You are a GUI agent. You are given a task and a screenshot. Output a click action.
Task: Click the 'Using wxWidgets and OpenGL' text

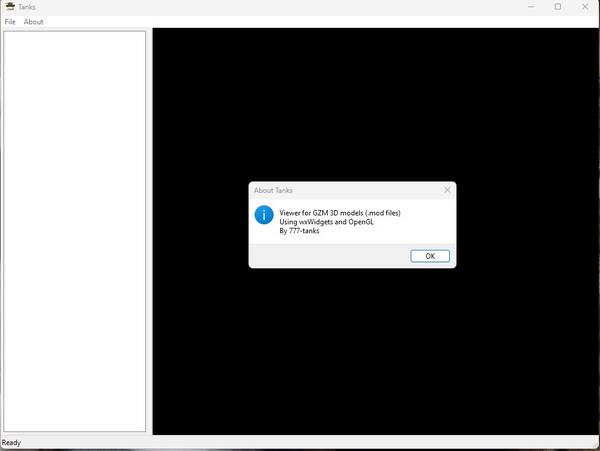pyautogui.click(x=326, y=222)
